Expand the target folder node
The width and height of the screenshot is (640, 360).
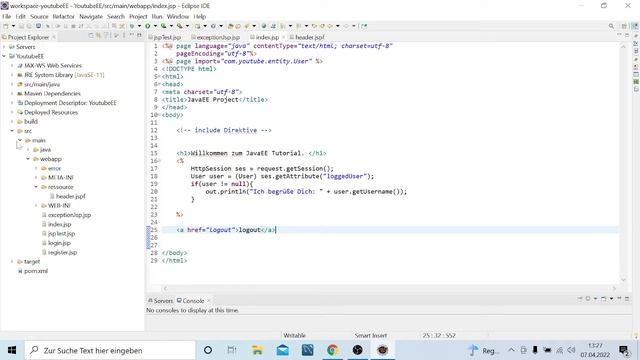[x=12, y=262]
